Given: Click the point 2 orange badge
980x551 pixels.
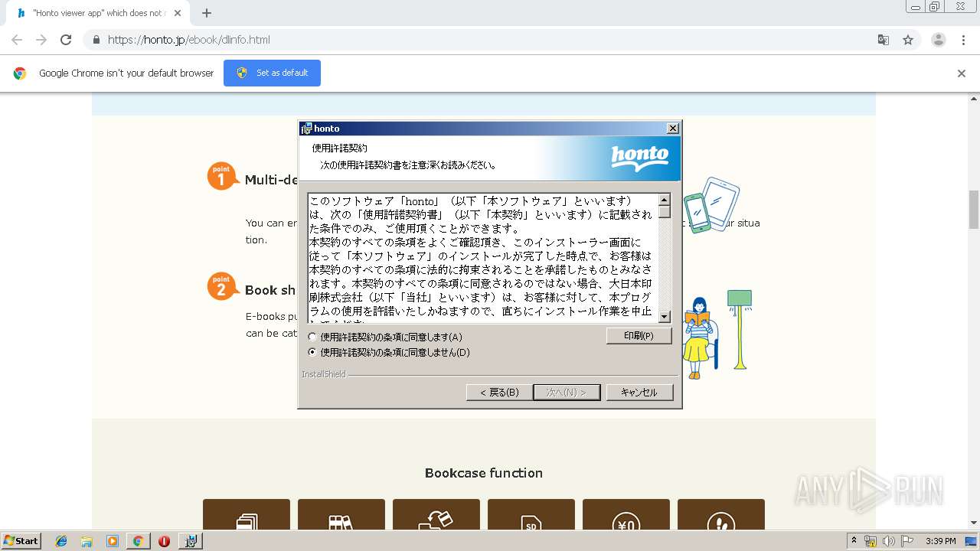Looking at the screenshot, I should 222,287.
